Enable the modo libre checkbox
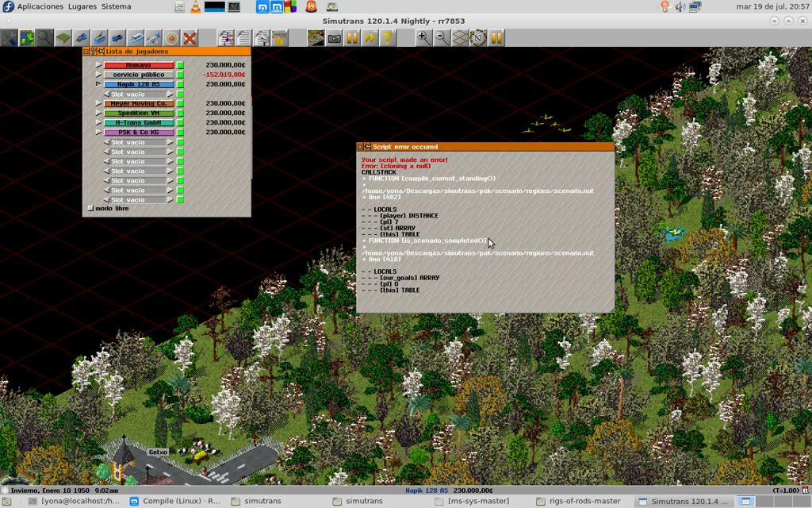 pos(90,209)
